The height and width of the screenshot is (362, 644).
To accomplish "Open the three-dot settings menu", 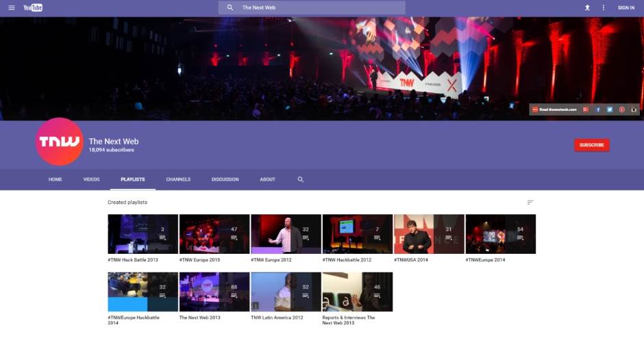I will [604, 8].
